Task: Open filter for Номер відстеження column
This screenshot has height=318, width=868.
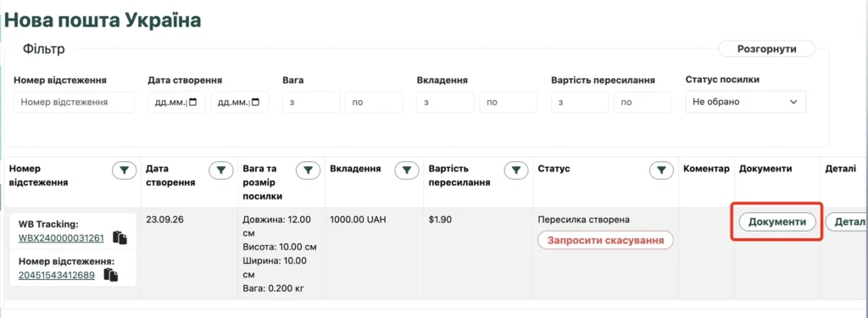Action: tap(125, 171)
